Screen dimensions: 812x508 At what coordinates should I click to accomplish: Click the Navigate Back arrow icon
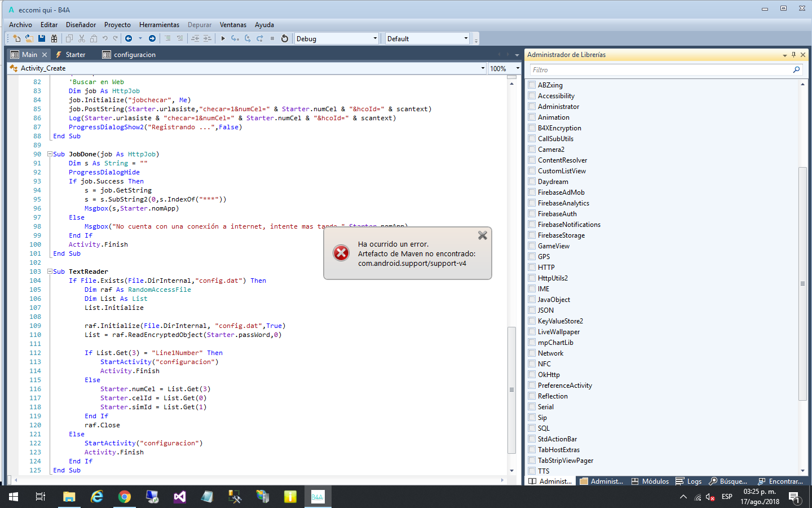point(129,38)
